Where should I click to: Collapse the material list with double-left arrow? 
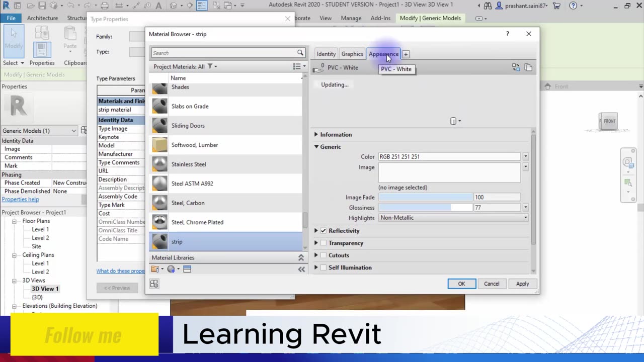[301, 269]
